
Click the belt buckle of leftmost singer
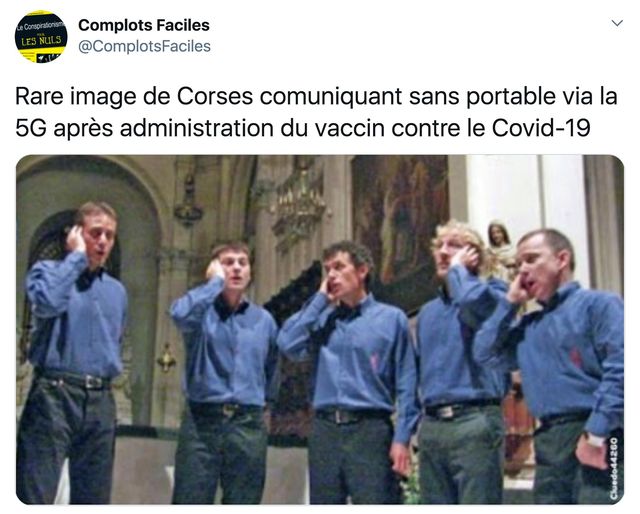click(x=92, y=382)
